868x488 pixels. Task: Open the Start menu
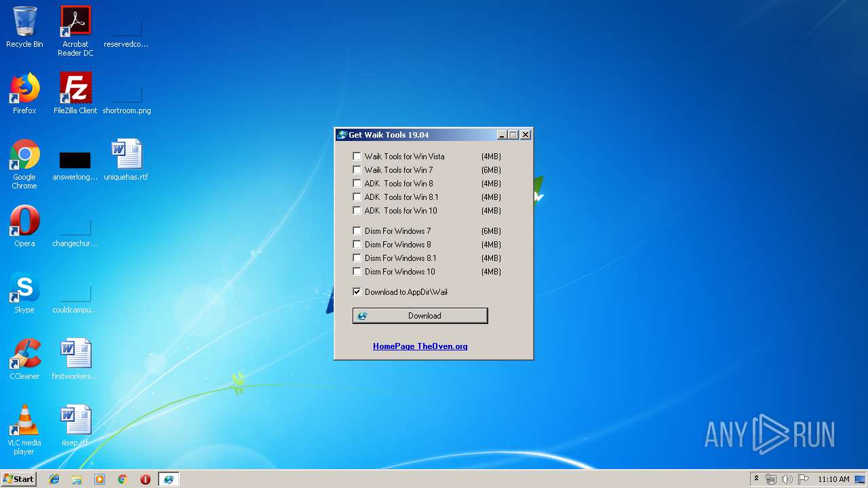coord(19,479)
